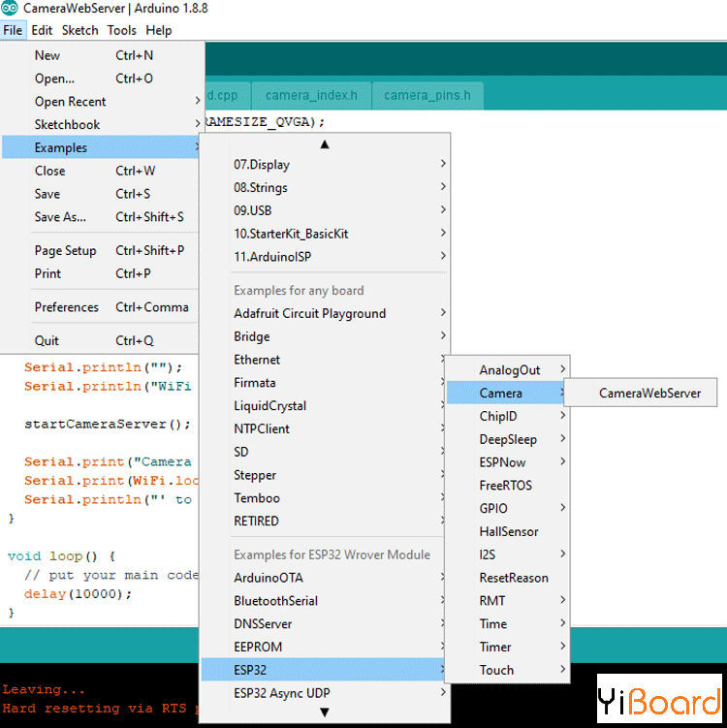Expand the 11.ArduinoISP examples

[325, 256]
